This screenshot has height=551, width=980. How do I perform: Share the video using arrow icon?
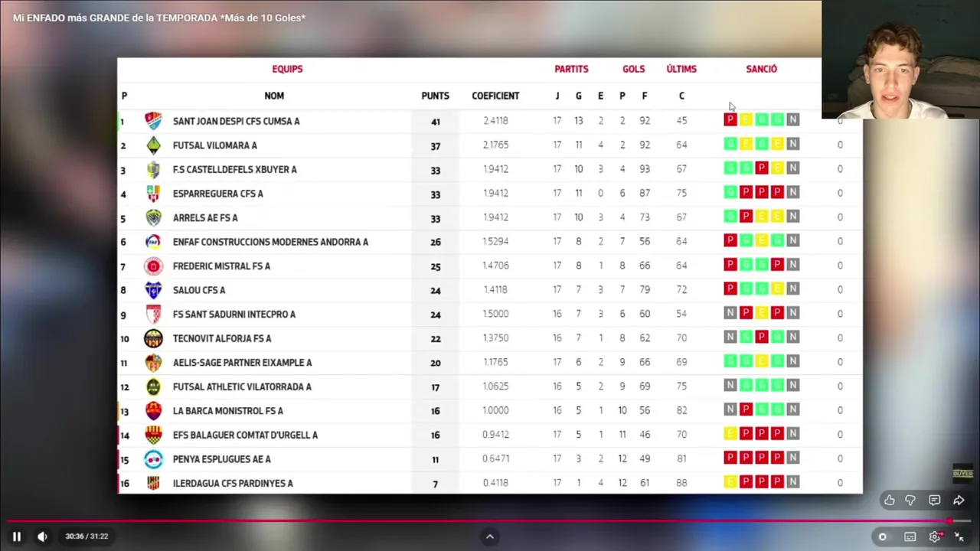(x=959, y=500)
